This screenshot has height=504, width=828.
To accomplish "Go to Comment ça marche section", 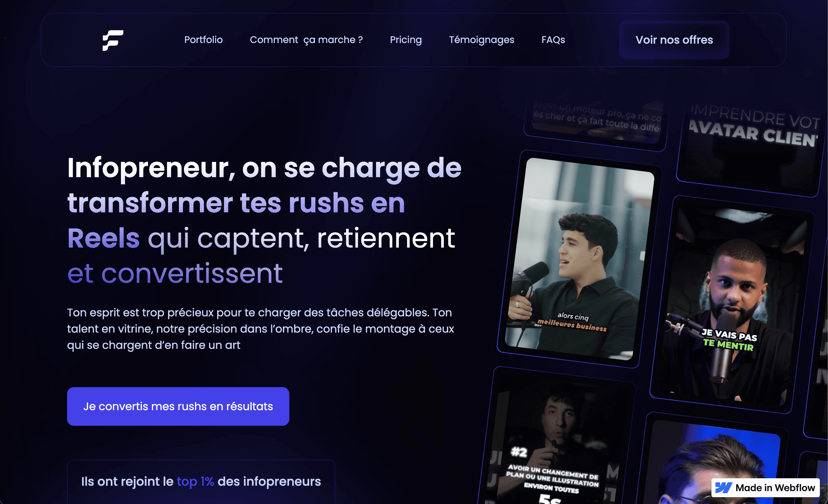I will [x=306, y=40].
